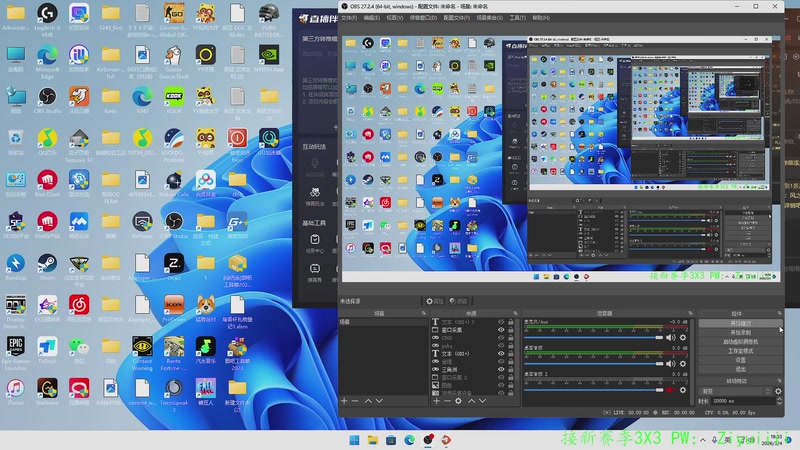
Task: Open 桌面音频 audio settings gear
Action: [x=683, y=363]
